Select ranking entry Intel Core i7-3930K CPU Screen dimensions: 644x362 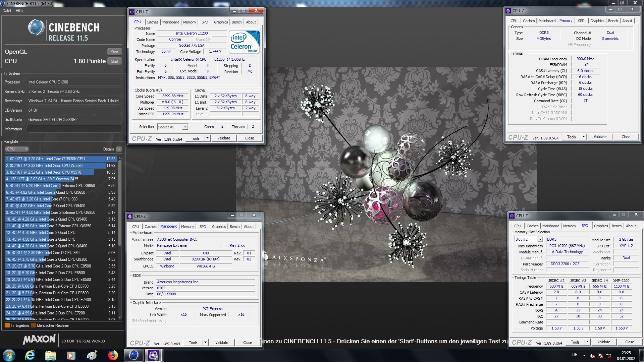tap(60, 159)
